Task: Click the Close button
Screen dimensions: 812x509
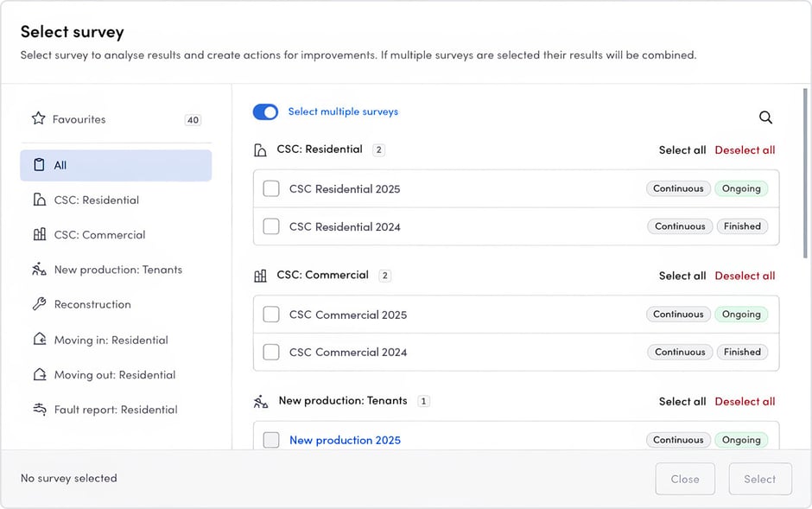Action: coord(685,479)
